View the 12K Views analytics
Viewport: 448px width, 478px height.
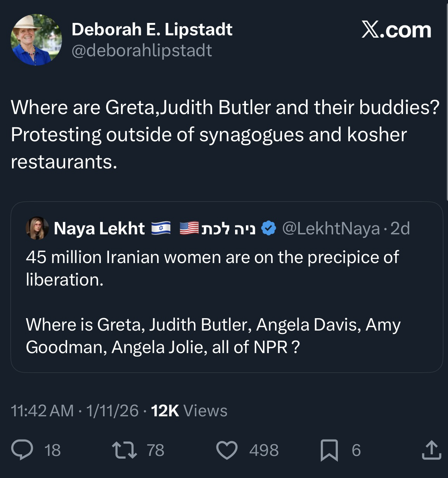tap(189, 410)
